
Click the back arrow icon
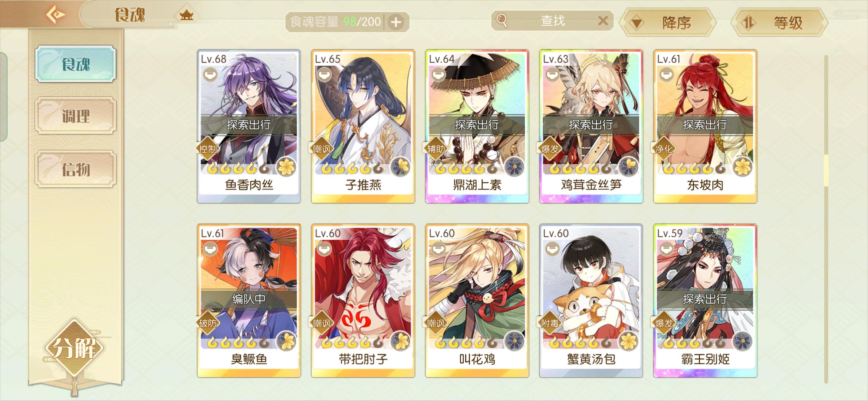coord(56,15)
